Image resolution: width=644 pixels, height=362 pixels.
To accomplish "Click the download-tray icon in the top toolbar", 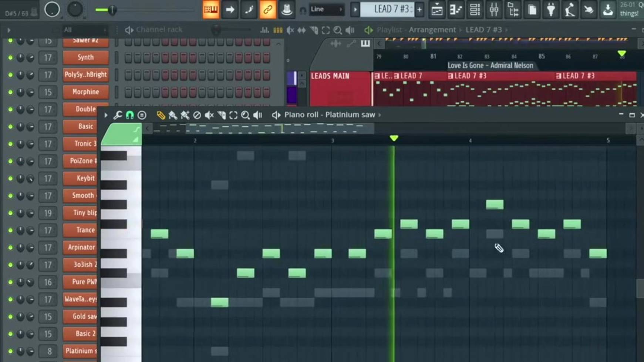I will click(608, 10).
